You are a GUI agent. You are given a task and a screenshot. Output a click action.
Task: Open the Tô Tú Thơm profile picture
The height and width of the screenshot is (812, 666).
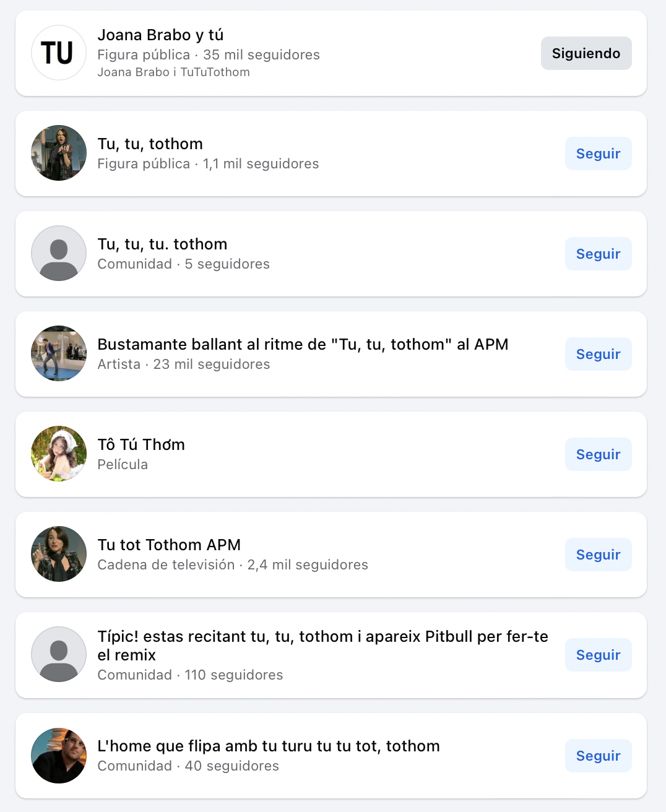coord(59,454)
